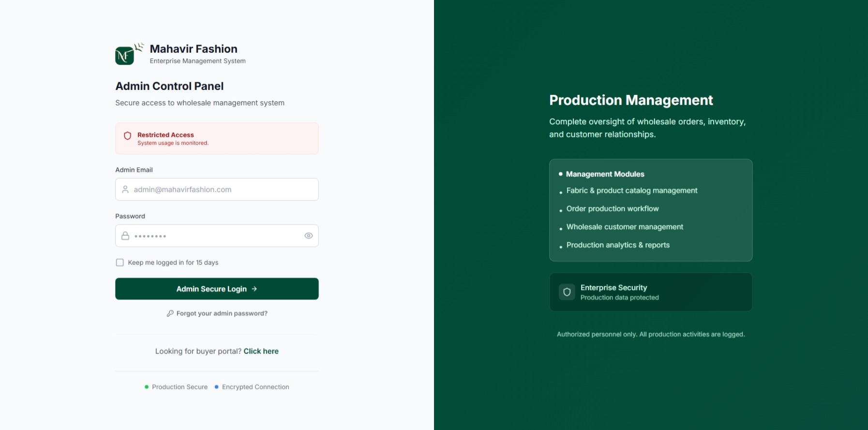Click Fabric & product catalog management item
This screenshot has height=430, width=868.
[x=631, y=191]
